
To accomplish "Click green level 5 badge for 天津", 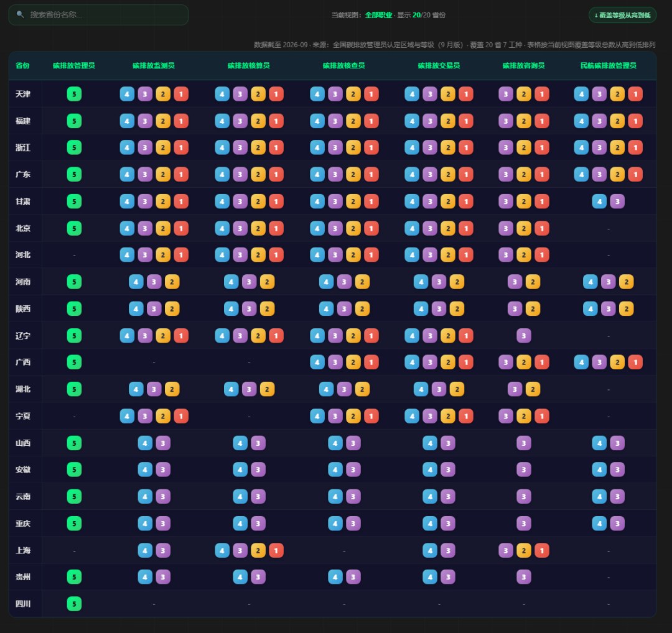I will [74, 95].
